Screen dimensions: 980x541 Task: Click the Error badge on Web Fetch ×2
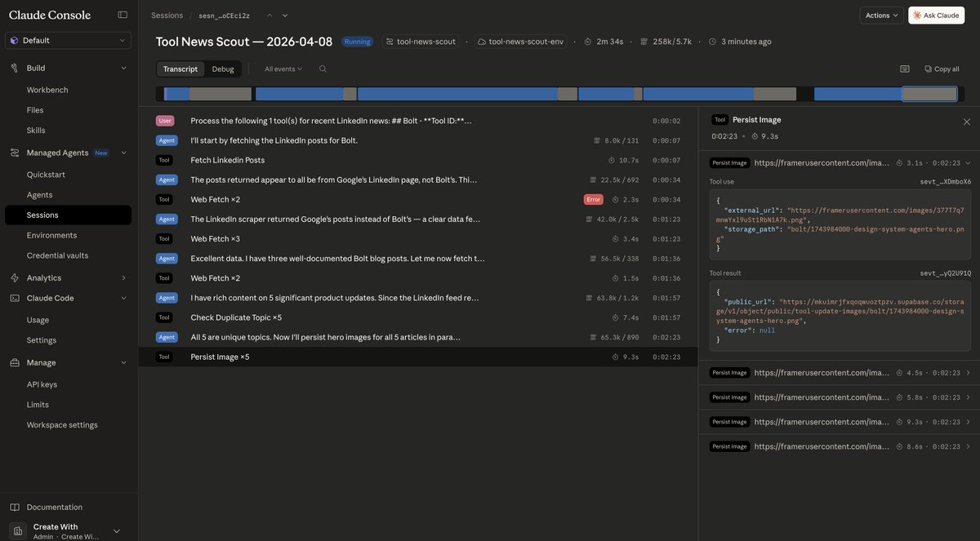(x=593, y=199)
